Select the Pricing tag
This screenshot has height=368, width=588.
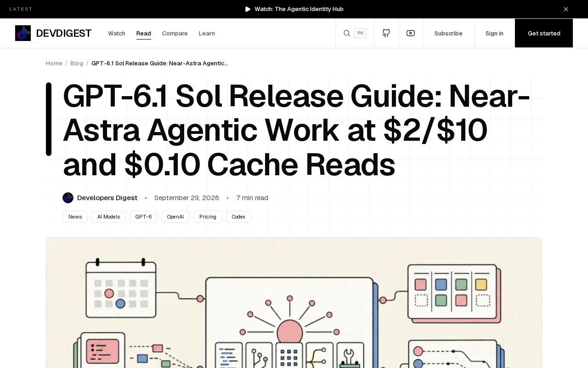(208, 217)
